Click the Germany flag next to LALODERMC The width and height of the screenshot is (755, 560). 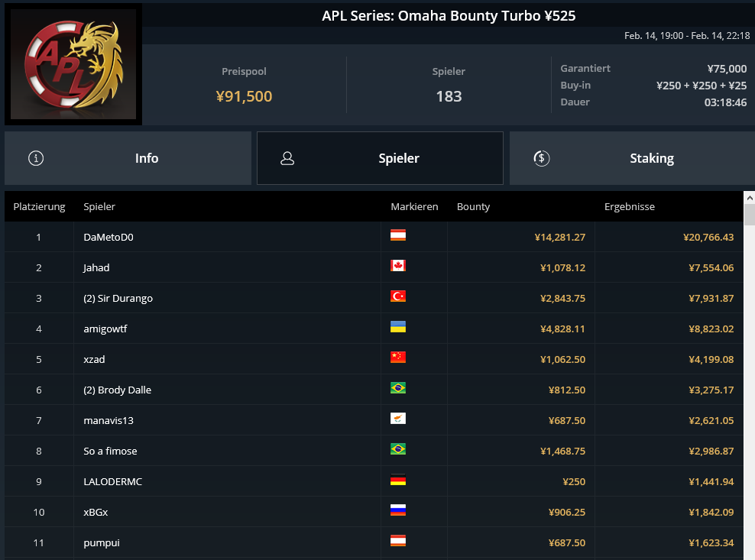point(397,480)
